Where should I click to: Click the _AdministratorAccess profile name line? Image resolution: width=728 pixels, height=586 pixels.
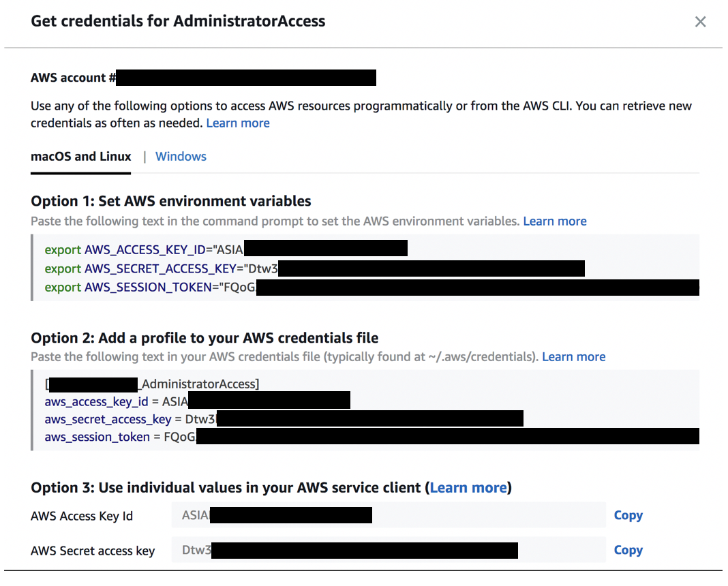coord(198,385)
